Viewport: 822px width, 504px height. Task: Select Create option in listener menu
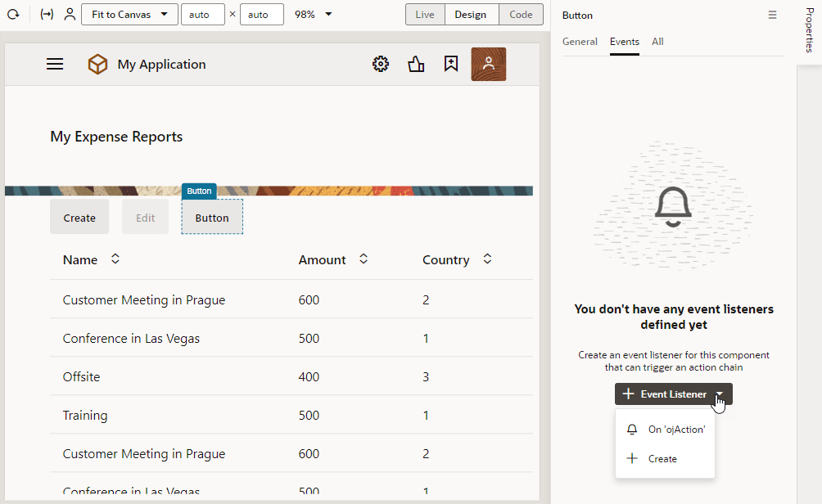coord(666,459)
